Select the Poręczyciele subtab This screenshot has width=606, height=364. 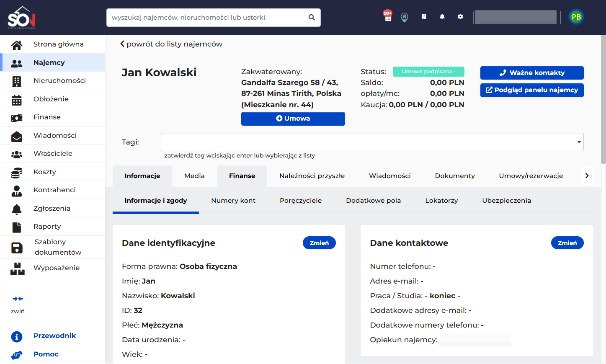[x=301, y=201]
